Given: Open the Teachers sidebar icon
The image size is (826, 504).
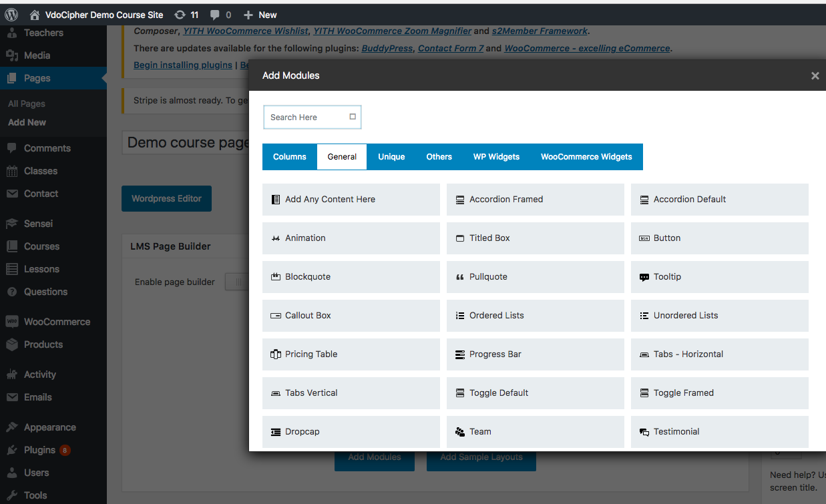Looking at the screenshot, I should click(x=12, y=33).
